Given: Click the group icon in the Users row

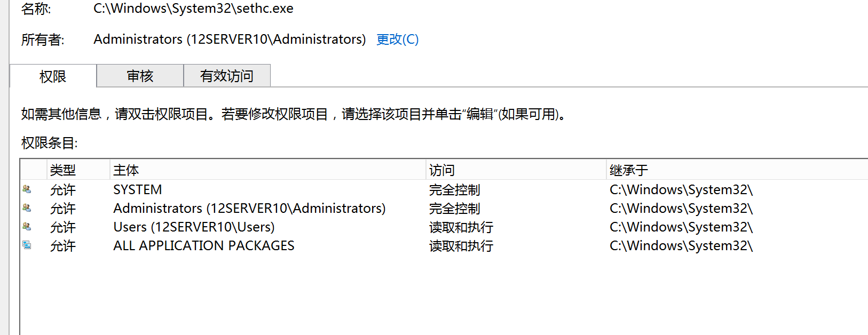Looking at the screenshot, I should click(27, 227).
